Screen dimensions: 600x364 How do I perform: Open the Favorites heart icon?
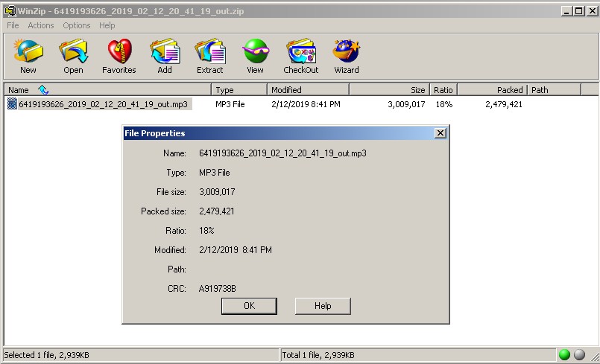119,51
